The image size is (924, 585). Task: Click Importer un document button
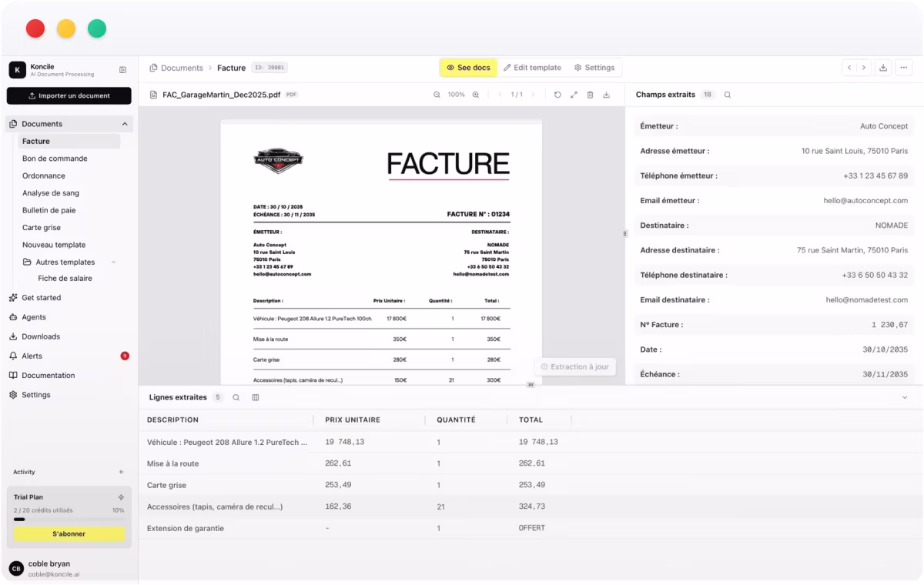69,95
